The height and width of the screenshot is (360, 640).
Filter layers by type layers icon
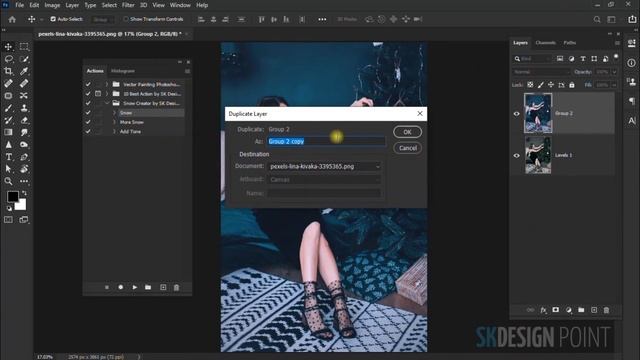[583, 59]
